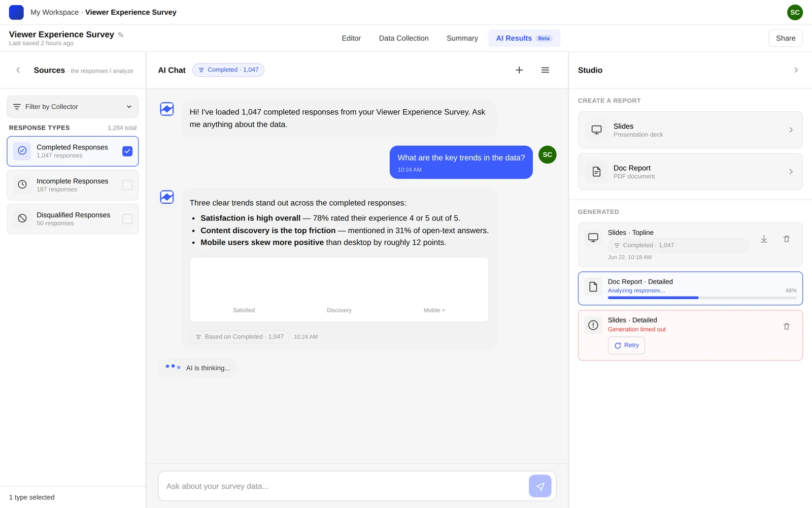Click the AI avatar beside the greeting message
The width and height of the screenshot is (812, 508).
click(167, 109)
